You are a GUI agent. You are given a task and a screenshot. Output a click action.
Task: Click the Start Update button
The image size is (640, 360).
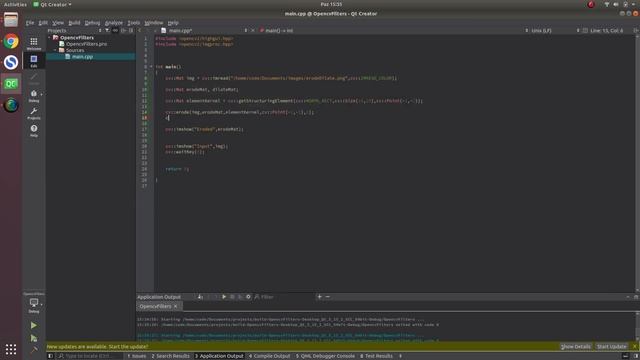(x=611, y=347)
